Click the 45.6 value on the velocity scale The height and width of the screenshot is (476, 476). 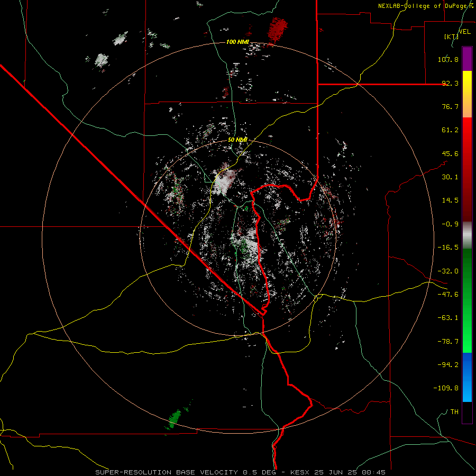(450, 153)
